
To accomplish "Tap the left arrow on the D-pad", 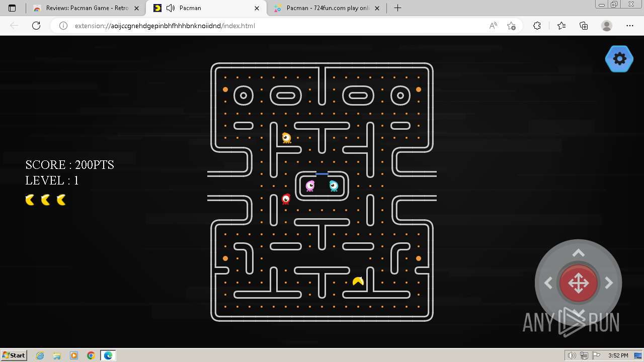I will pyautogui.click(x=548, y=284).
